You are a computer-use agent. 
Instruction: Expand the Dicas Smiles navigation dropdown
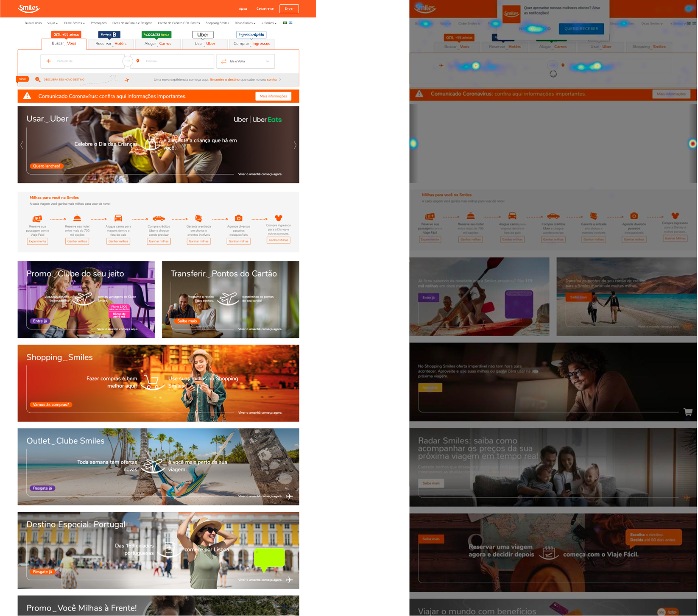(x=245, y=23)
